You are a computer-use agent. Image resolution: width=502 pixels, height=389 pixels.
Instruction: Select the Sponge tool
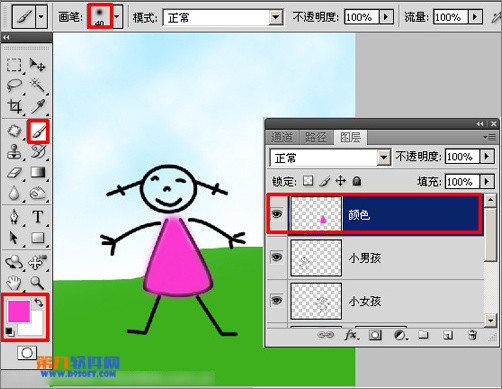(37, 193)
